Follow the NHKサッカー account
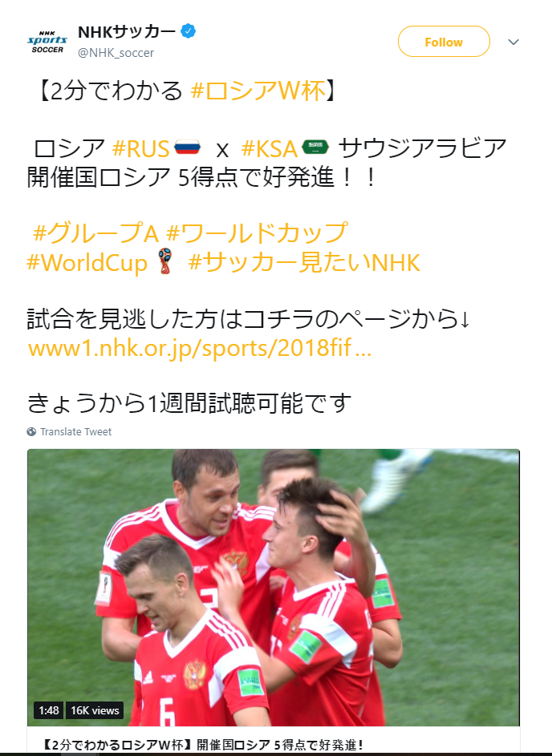The image size is (552, 756). 444,42
